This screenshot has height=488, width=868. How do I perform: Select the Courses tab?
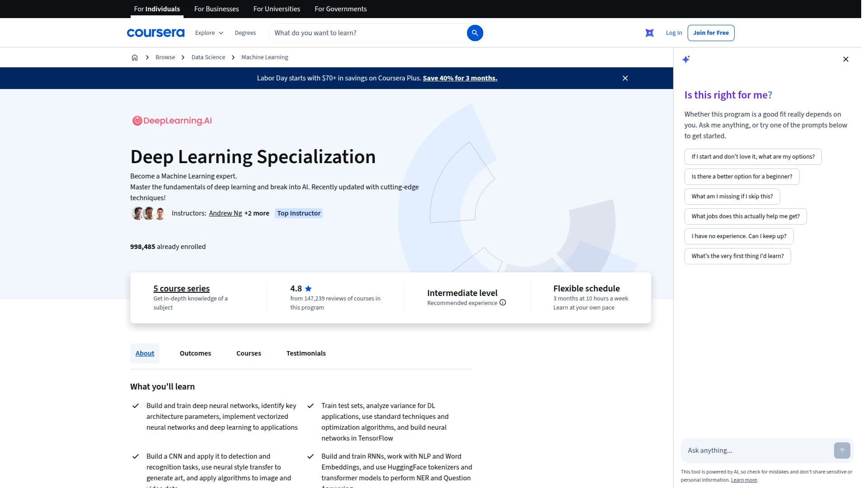point(249,353)
